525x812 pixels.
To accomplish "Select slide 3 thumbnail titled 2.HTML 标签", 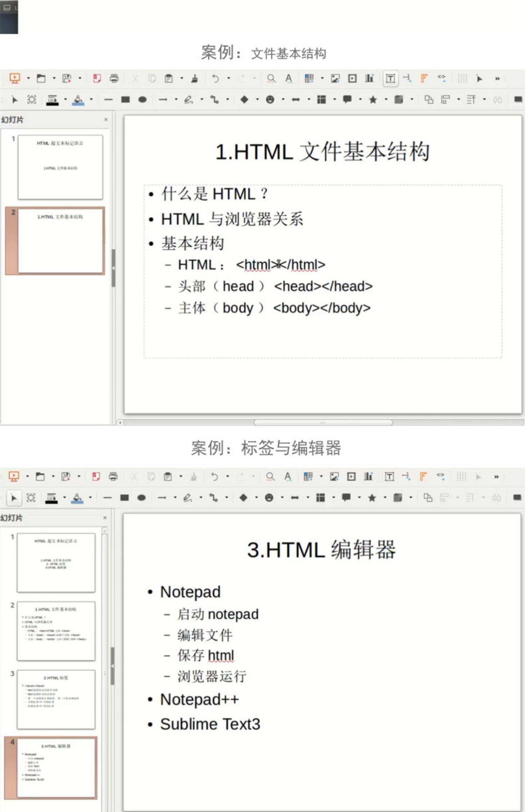I will tap(56, 699).
